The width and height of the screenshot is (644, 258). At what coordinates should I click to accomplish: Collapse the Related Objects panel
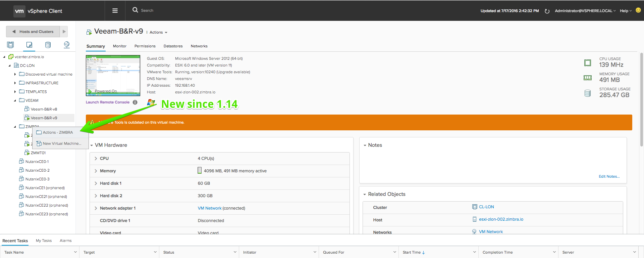[x=365, y=195]
